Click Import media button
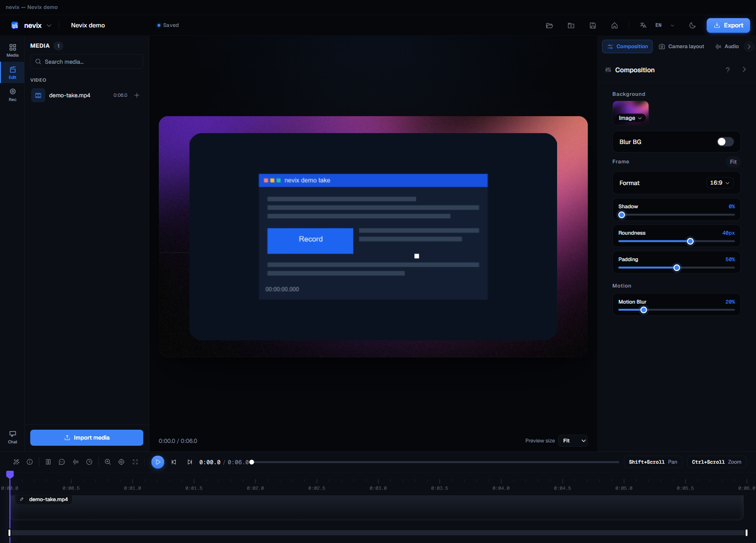Viewport: 756px width, 543px height. pyautogui.click(x=87, y=438)
